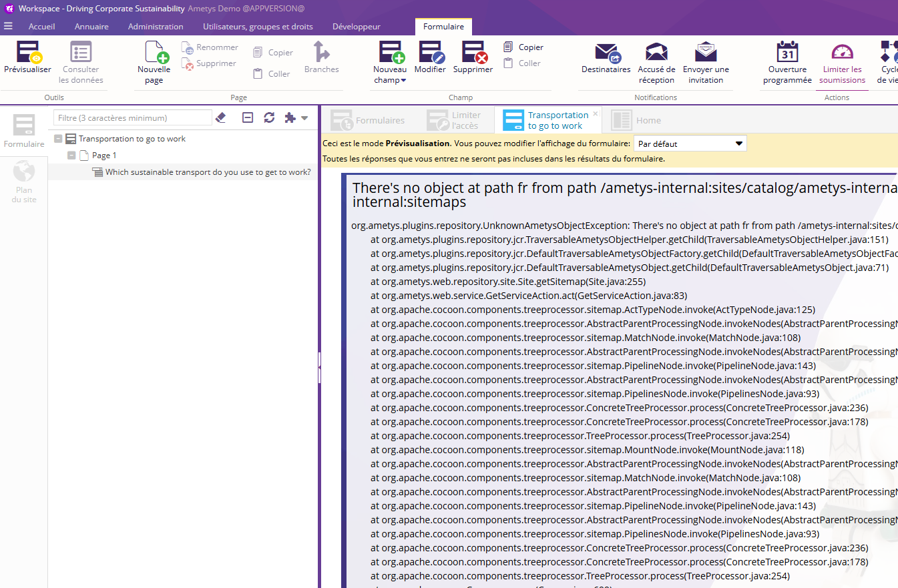Open the hamburger menu beside Accueil
The image size is (898, 588).
click(8, 27)
